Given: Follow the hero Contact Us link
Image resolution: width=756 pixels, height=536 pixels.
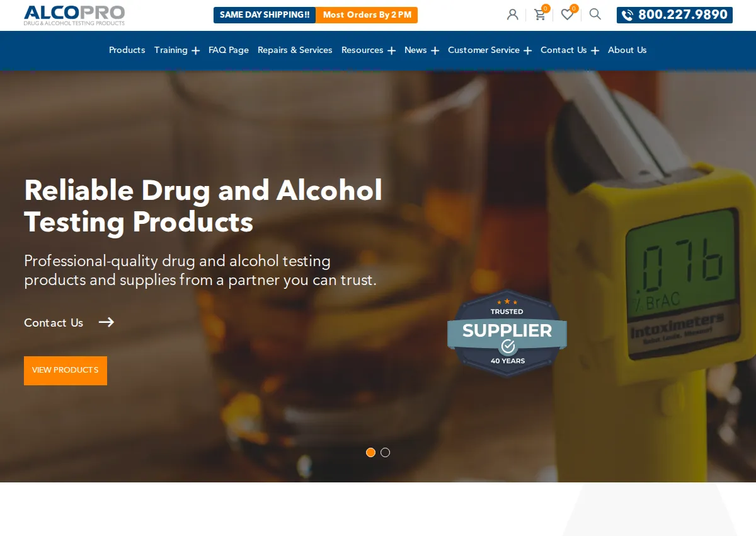Looking at the screenshot, I should point(54,322).
